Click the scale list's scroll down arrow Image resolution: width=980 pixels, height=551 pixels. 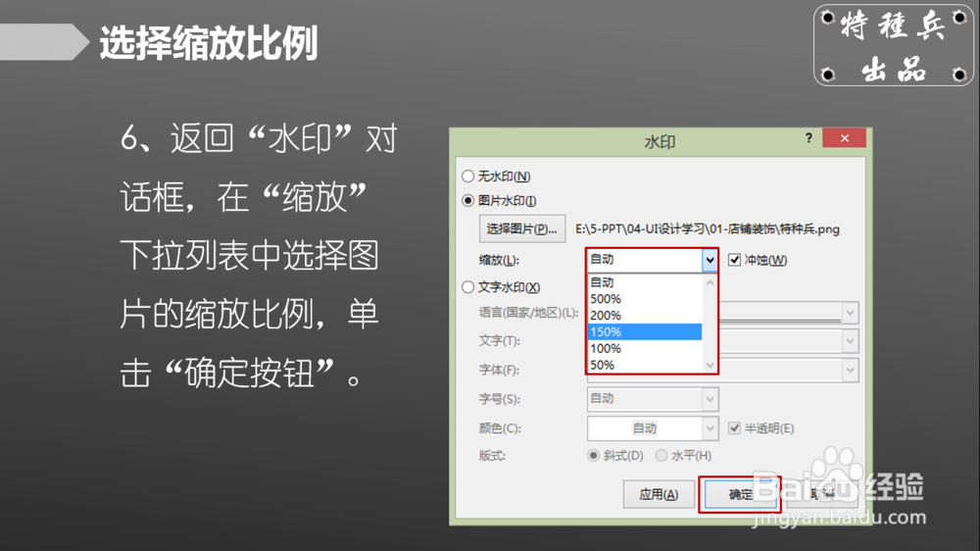710,366
